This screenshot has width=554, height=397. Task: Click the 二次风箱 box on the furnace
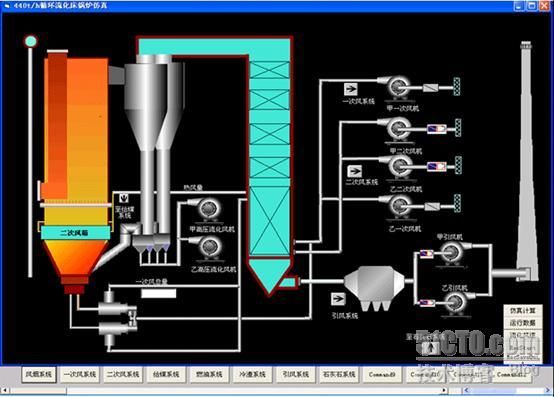click(75, 233)
